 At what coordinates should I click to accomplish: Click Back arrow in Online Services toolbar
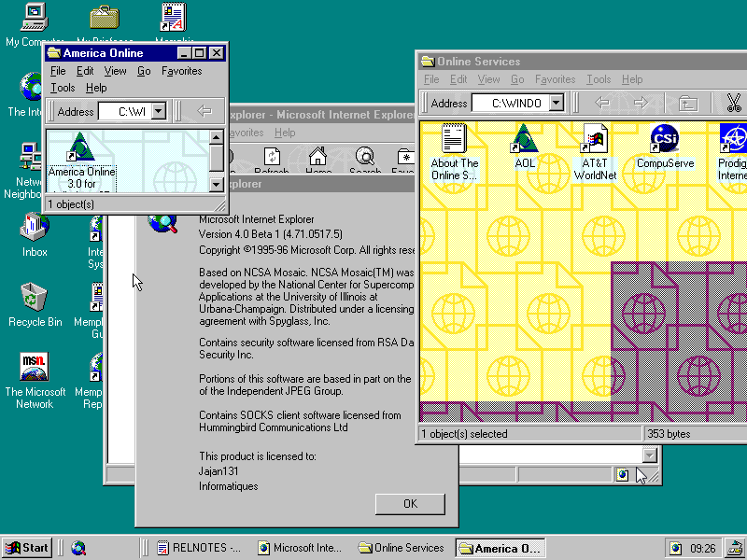tap(602, 103)
